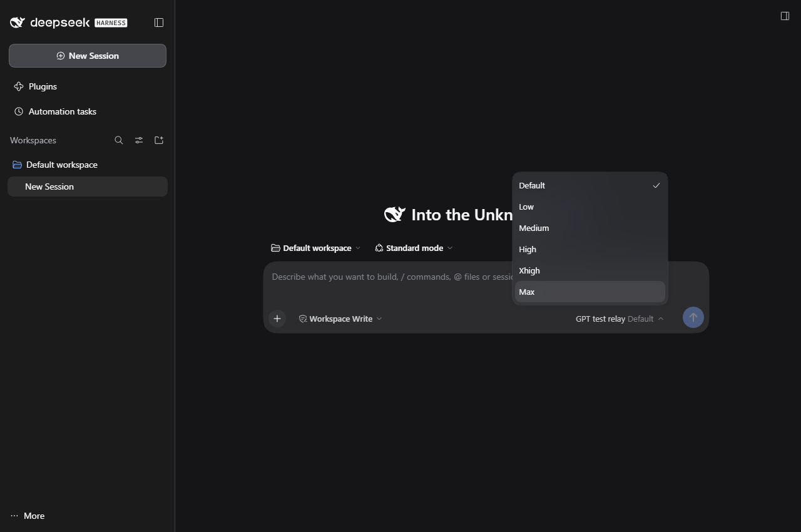Image resolution: width=801 pixels, height=532 pixels.
Task: Choose Medium in the effort menu
Action: (x=590, y=228)
